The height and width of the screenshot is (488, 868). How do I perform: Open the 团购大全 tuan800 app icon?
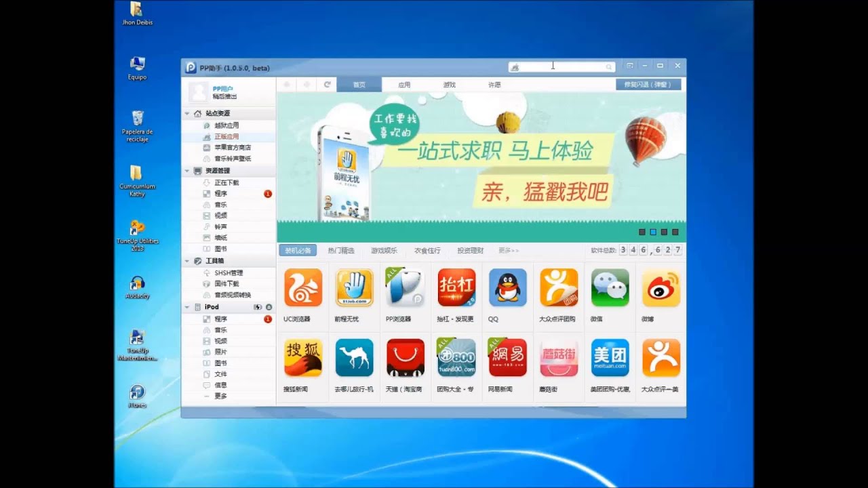pos(456,358)
